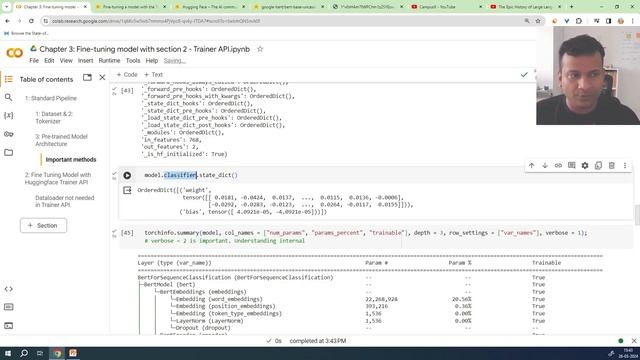Add a comment to the cell
Viewport: 640px width, 360px height.
[571, 165]
